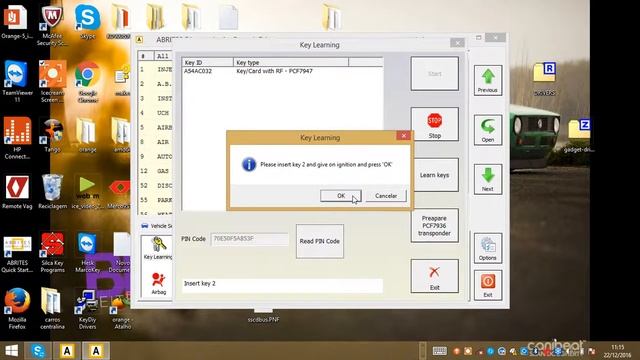Screen dimensions: 640x360
Task: Open McAfee Security desktop icon
Action: (x=52, y=25)
